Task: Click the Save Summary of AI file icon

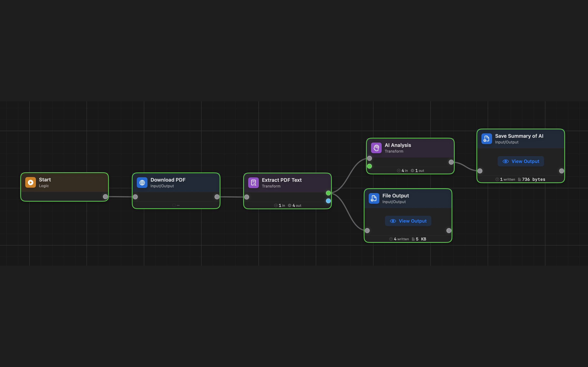Action: [x=487, y=139]
